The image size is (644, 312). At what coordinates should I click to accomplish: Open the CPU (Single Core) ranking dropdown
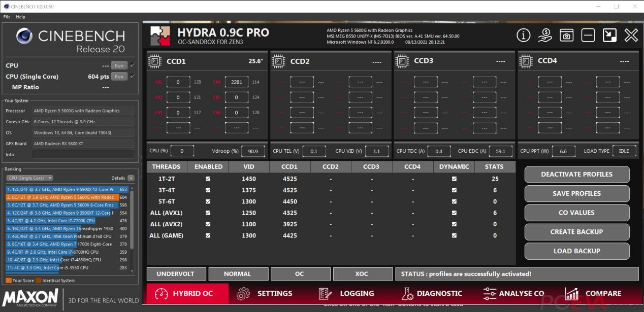29,178
